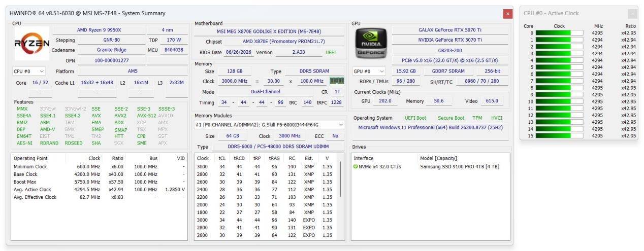The width and height of the screenshot is (644, 251).
Task: Click the Video clock value 615.0
Action: pyautogui.click(x=492, y=101)
